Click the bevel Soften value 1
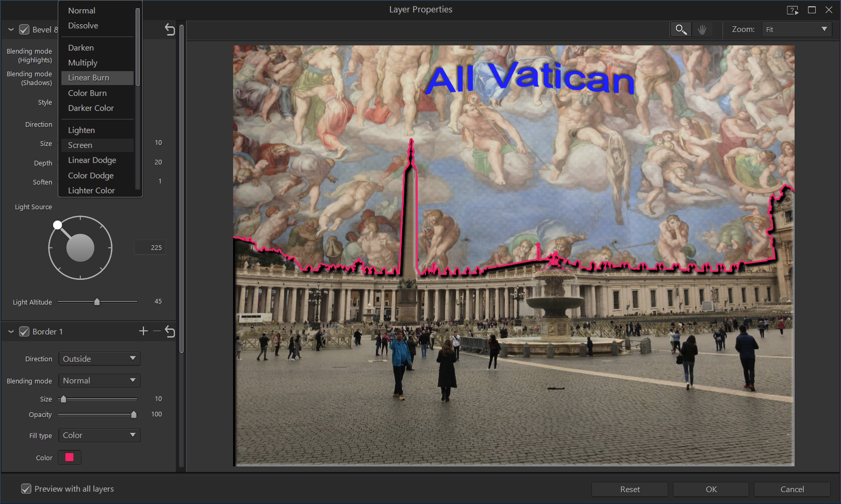The height and width of the screenshot is (504, 841). [160, 181]
